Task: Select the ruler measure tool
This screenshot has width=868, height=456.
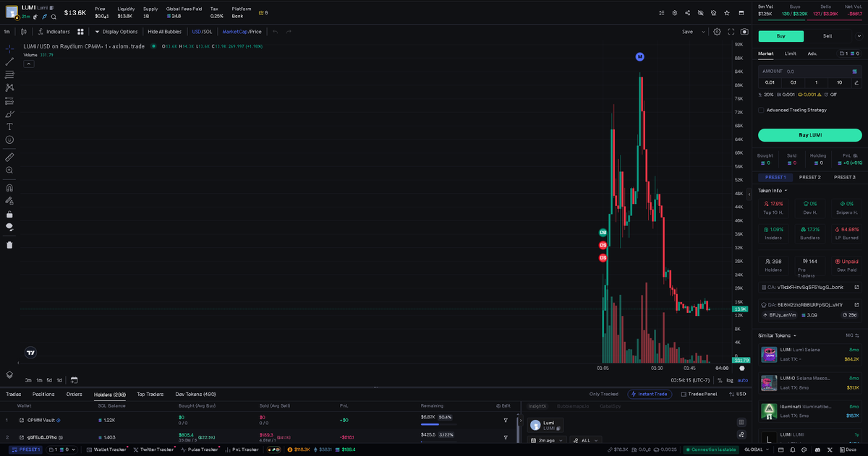Action: coord(9,157)
